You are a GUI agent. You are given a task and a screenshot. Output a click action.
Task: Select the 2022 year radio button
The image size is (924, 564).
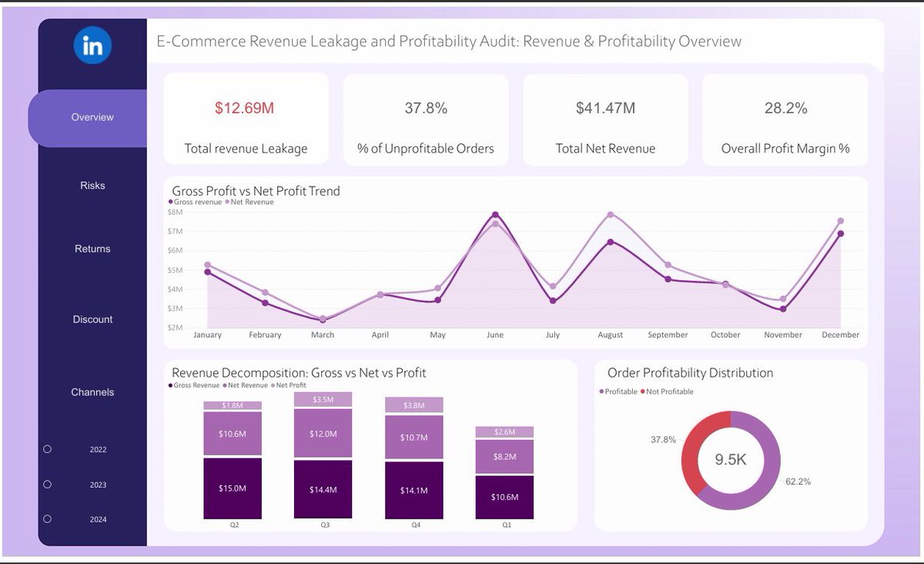pyautogui.click(x=47, y=449)
